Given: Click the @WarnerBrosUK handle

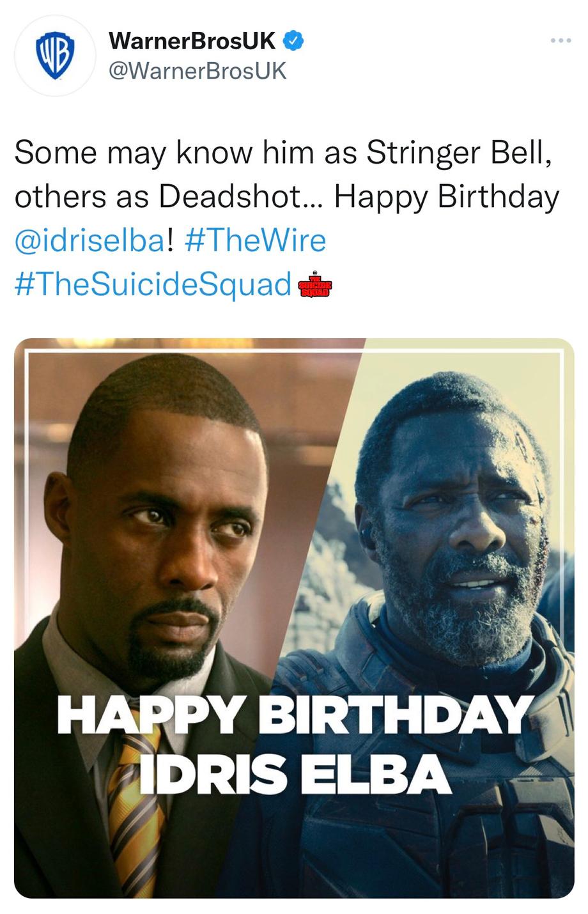Looking at the screenshot, I should [x=197, y=70].
